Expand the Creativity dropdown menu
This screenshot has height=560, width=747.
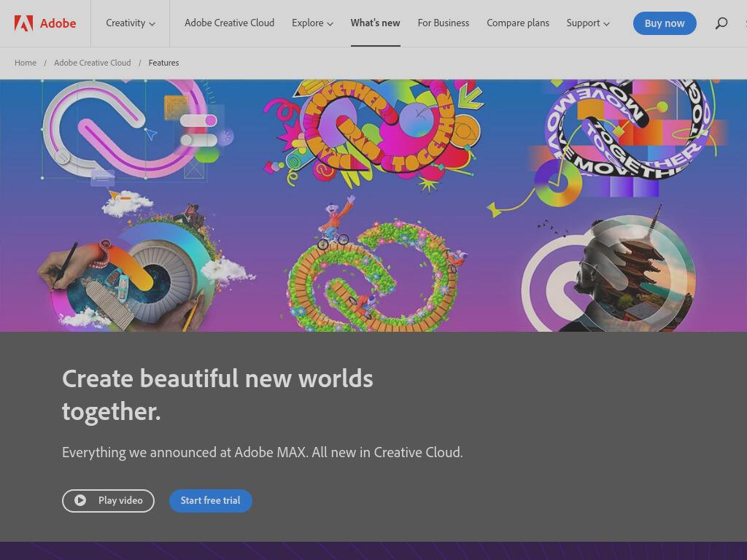(130, 23)
